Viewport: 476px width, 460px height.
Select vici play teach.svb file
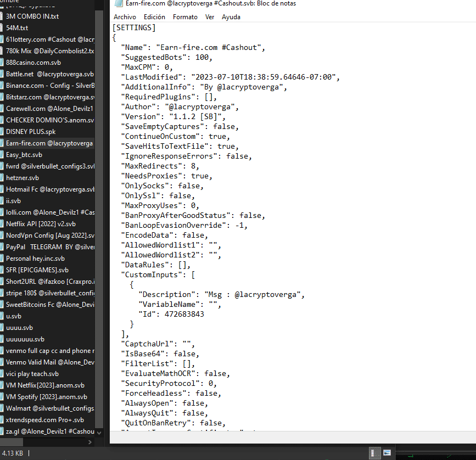pos(47,374)
